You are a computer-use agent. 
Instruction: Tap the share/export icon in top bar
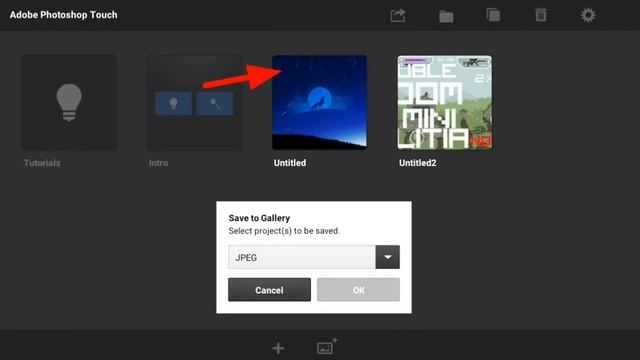point(398,16)
